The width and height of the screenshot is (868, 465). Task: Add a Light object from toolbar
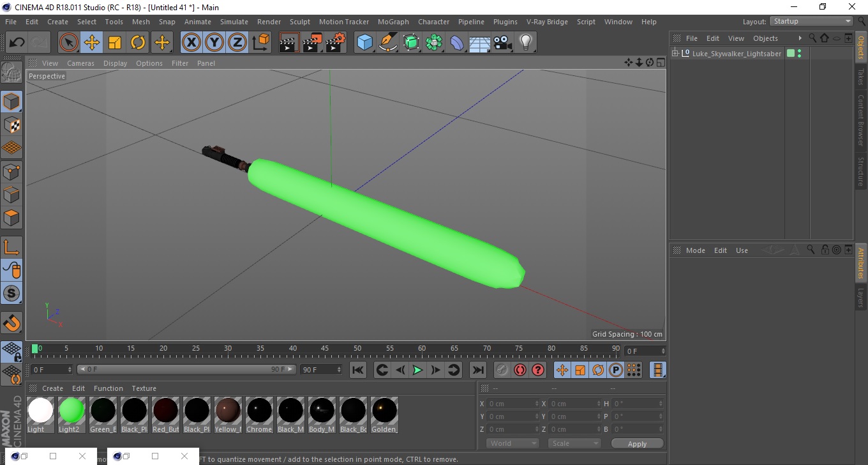(525, 43)
